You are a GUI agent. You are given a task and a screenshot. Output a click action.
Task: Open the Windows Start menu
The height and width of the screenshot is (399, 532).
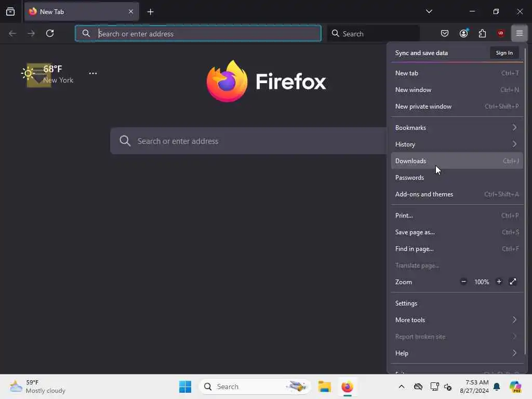point(185,387)
